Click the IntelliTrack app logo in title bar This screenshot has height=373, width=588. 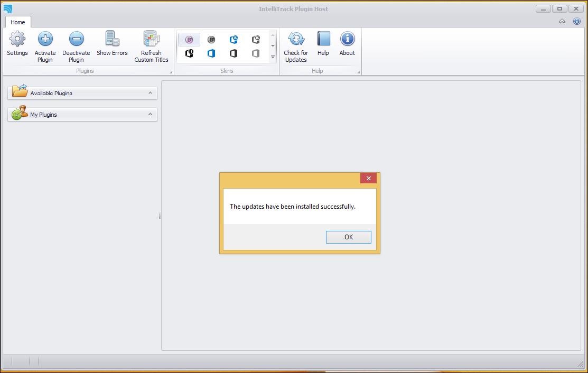click(x=7, y=8)
